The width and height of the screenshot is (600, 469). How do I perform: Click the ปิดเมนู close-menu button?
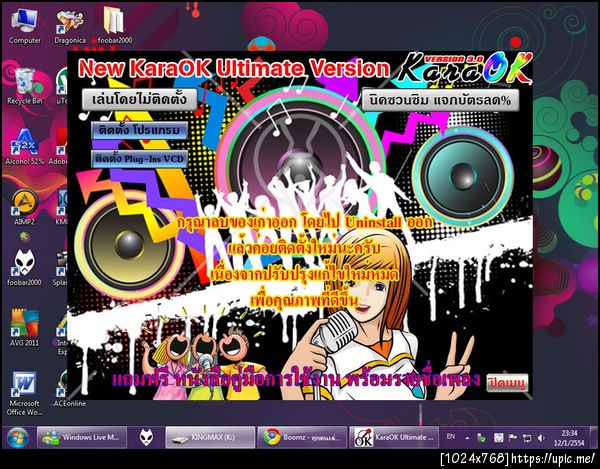click(x=507, y=383)
